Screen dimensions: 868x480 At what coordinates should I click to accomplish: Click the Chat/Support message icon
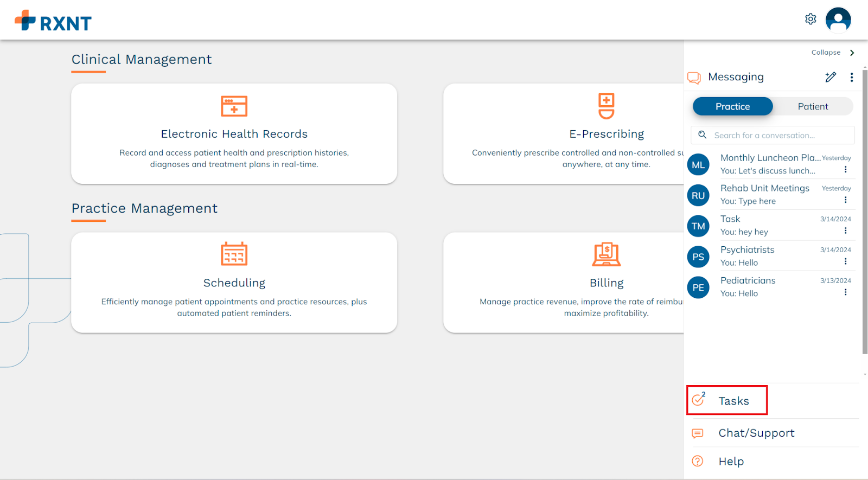698,433
